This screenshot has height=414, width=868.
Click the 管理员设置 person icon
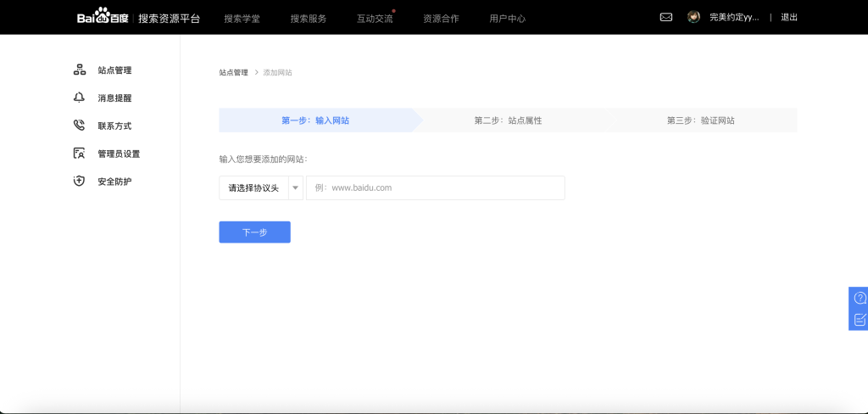79,153
